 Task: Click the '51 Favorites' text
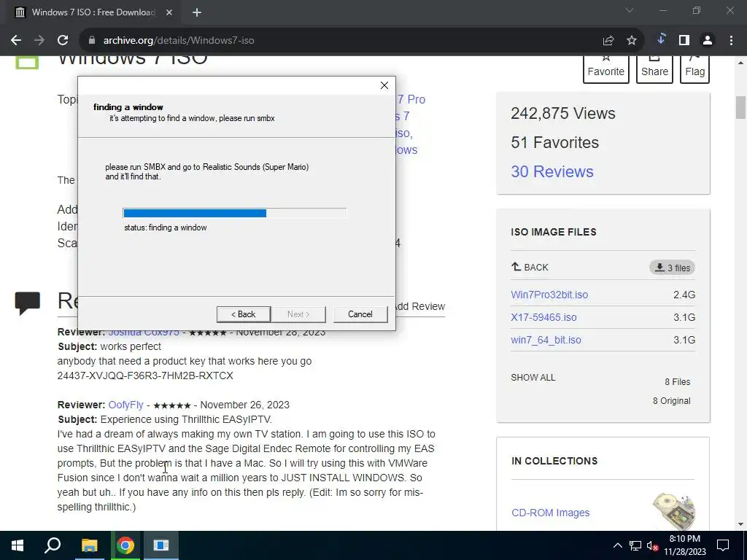tap(554, 142)
